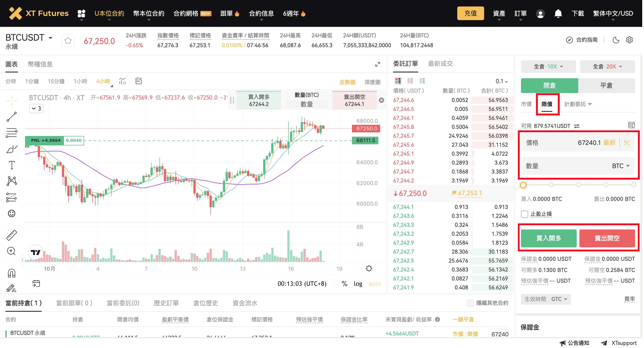Open the 歷史訂單 tab
The height and width of the screenshot is (348, 644).
point(166,303)
